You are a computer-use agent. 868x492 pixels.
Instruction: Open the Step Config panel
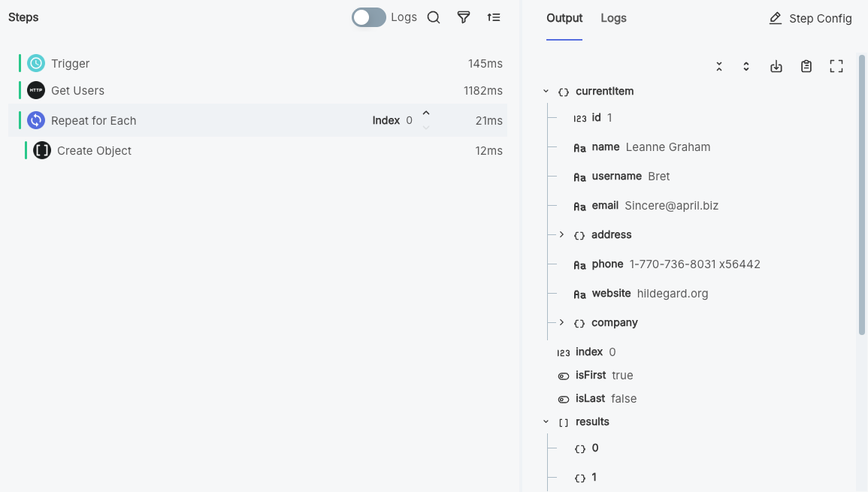tap(810, 18)
